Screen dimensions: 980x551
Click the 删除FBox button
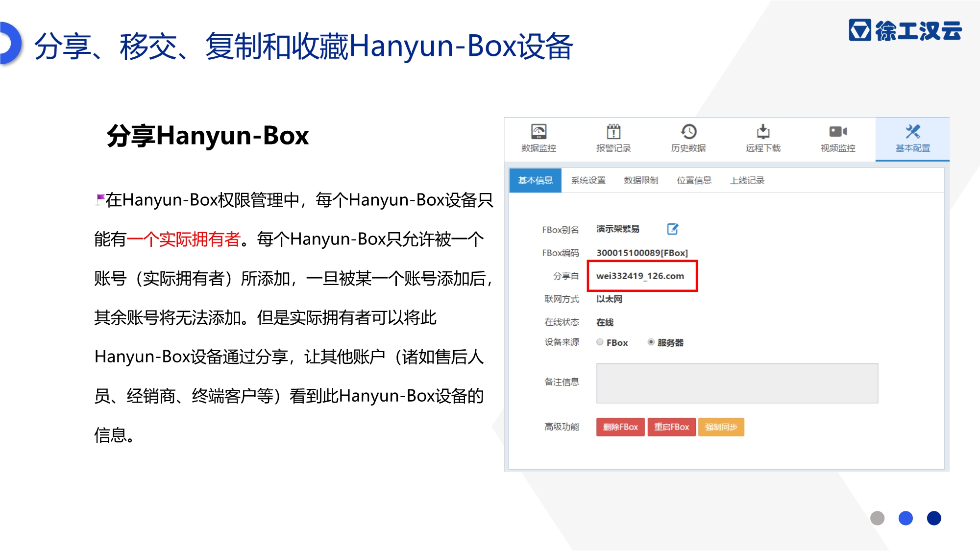(x=620, y=427)
